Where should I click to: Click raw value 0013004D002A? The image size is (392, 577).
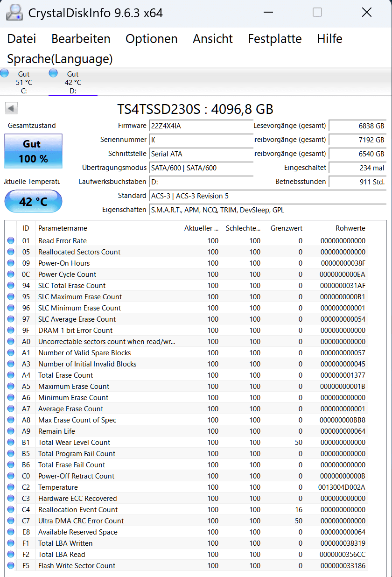[x=342, y=487]
